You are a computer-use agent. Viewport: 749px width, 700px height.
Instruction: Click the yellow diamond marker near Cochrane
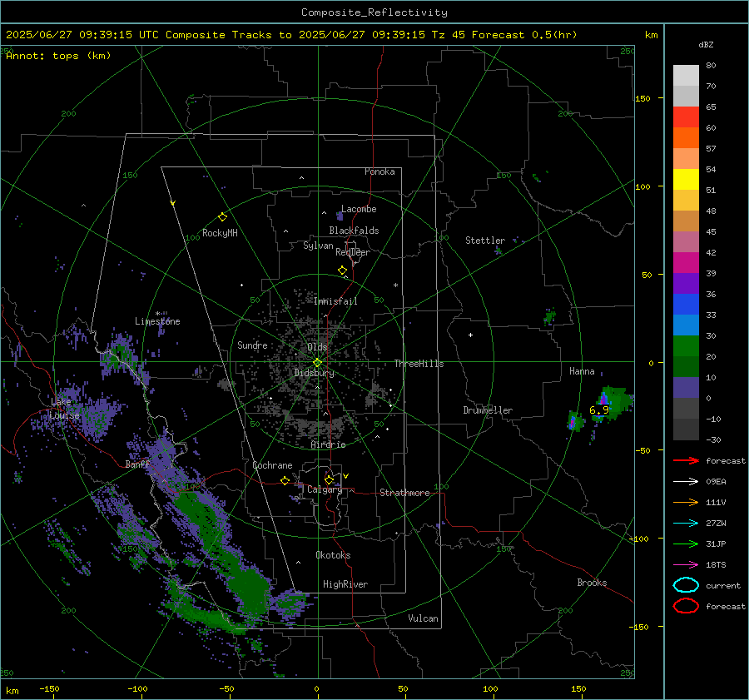coord(285,480)
